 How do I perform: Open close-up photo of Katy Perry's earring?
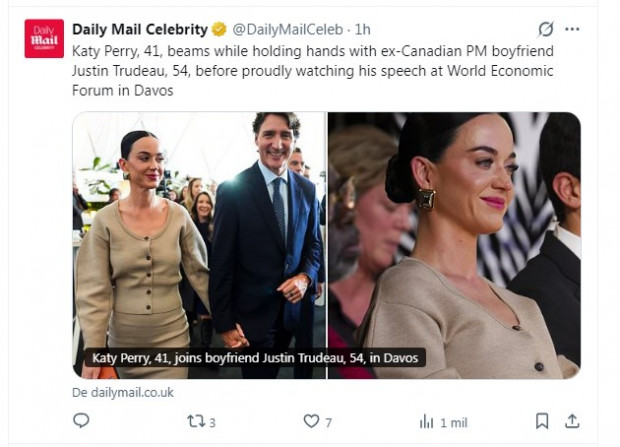click(454, 230)
